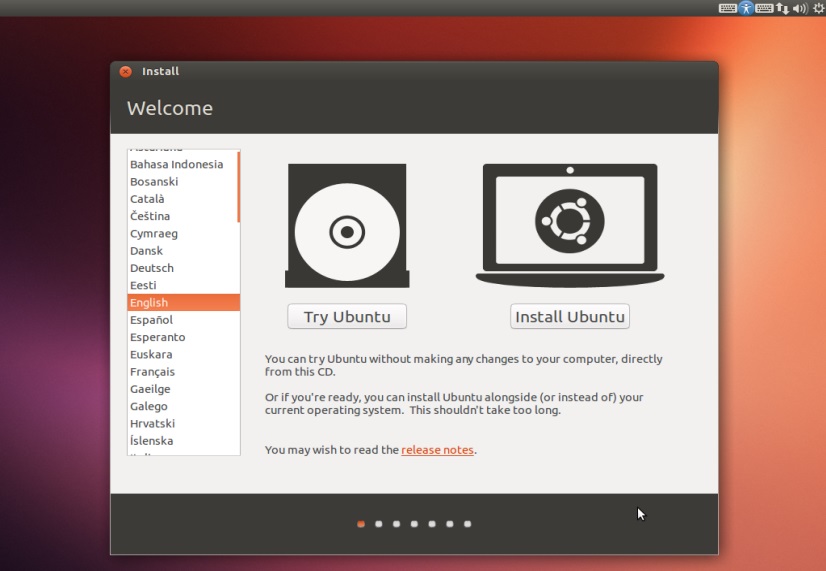826x571 pixels.
Task: Click keyboard icon right of accessibility icon
Action: pyautogui.click(x=765, y=8)
